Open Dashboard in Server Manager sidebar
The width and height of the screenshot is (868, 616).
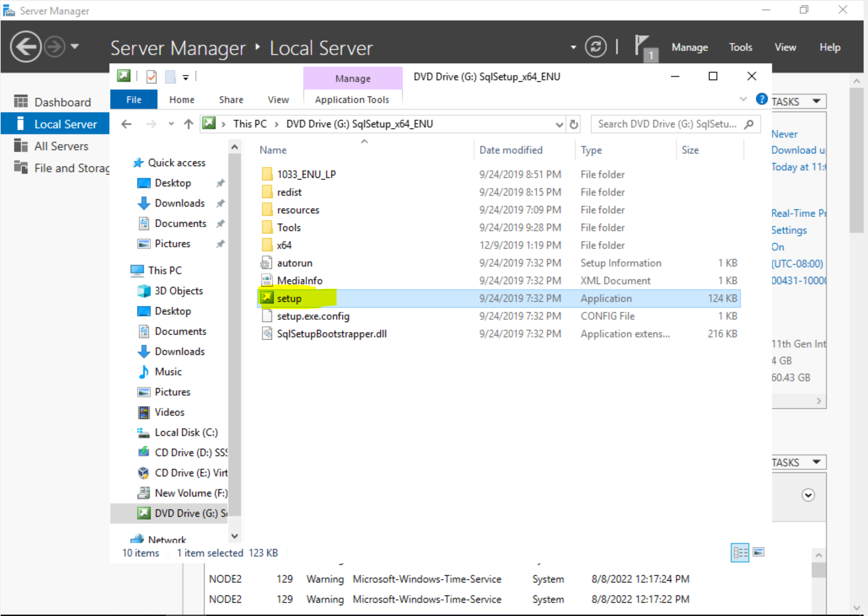(x=55, y=102)
